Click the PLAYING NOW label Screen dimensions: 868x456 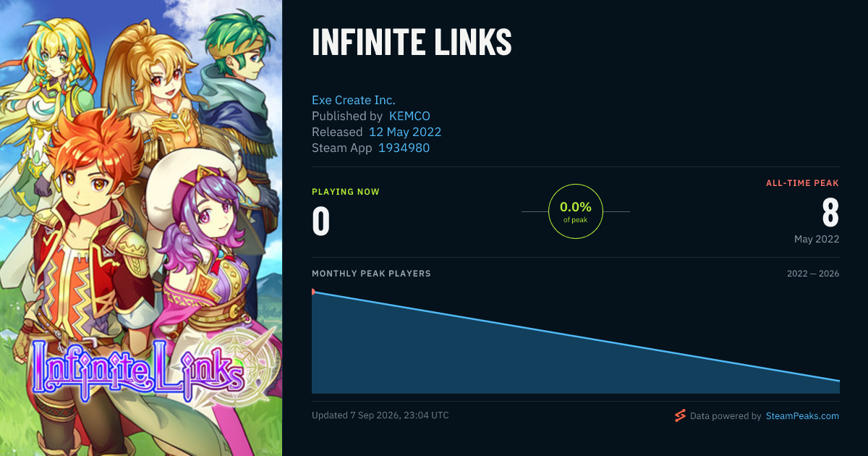click(346, 192)
